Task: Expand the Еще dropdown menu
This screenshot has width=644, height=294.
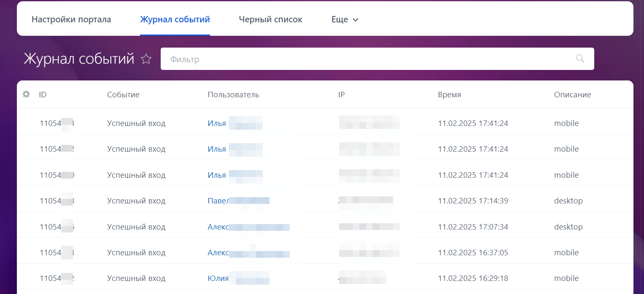Action: [x=345, y=20]
